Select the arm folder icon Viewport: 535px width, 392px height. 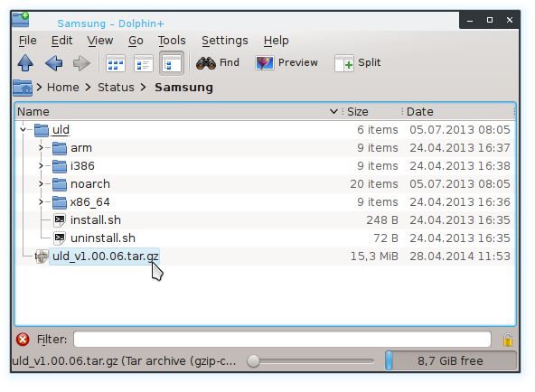point(60,148)
